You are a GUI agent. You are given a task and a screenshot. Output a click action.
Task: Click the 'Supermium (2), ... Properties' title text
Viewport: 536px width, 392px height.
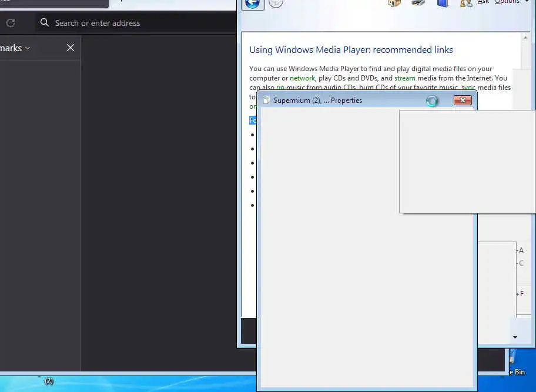317,100
